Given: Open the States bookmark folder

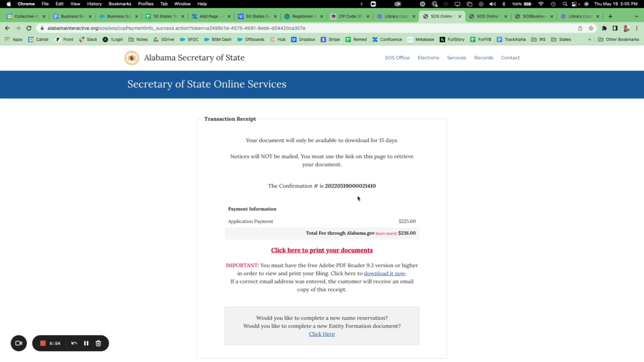Looking at the screenshot, I should point(561,39).
